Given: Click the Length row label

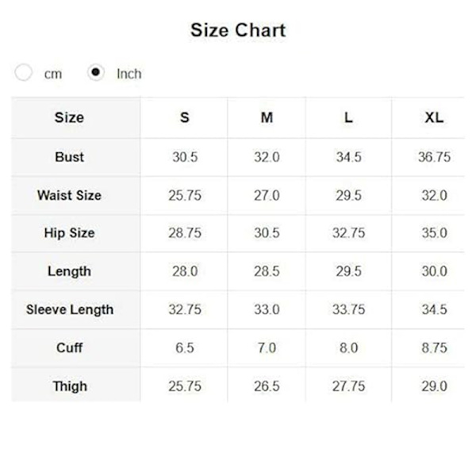Looking at the screenshot, I should point(69,271).
